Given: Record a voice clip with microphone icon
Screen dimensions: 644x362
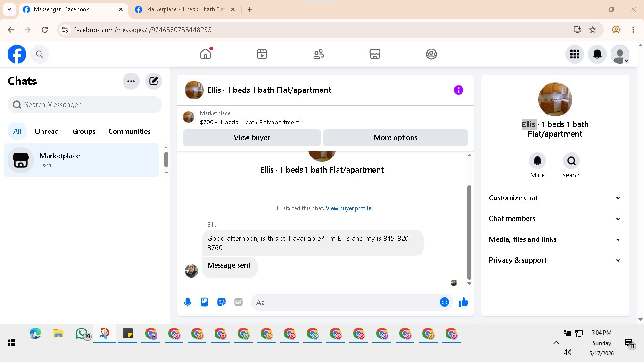Looking at the screenshot, I should point(188,303).
